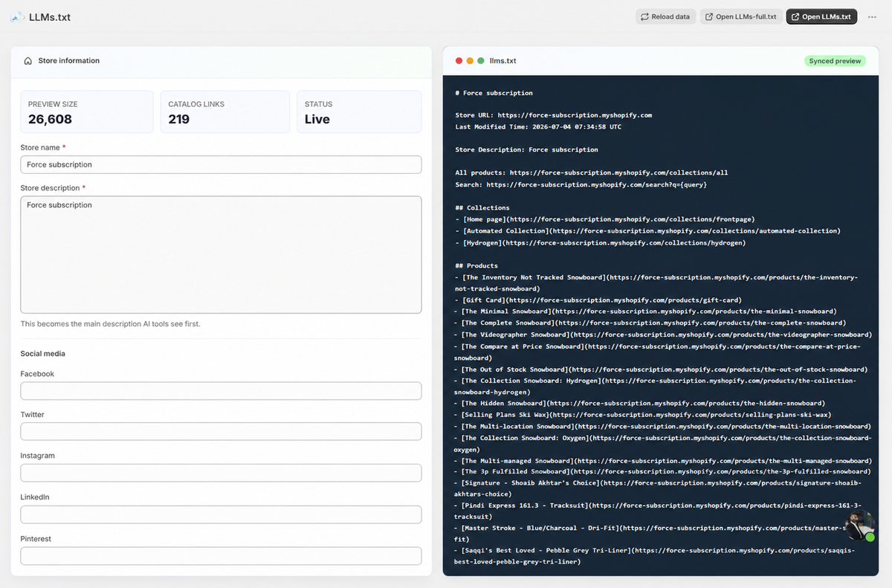
Task: Click the Synced preview badge
Action: pos(835,61)
